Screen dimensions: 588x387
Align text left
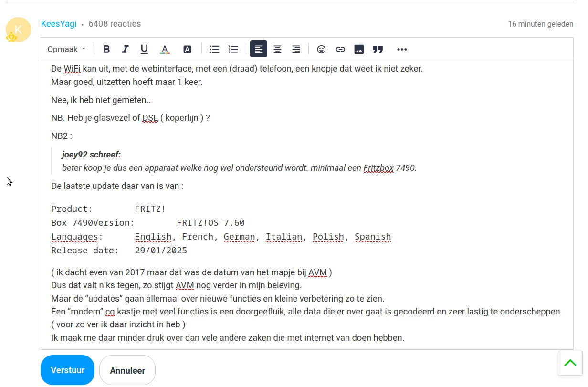259,49
